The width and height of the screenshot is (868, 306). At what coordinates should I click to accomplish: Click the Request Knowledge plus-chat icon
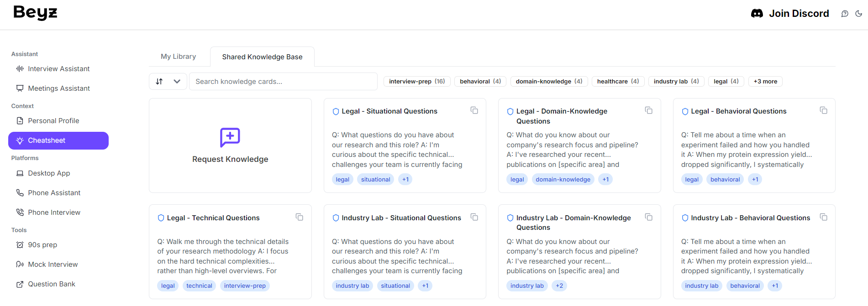[x=230, y=137]
